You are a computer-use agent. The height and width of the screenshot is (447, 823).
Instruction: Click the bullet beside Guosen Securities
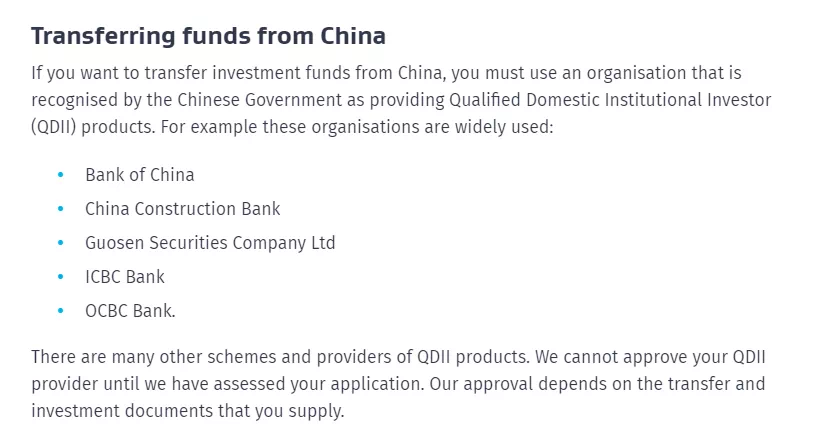point(60,243)
